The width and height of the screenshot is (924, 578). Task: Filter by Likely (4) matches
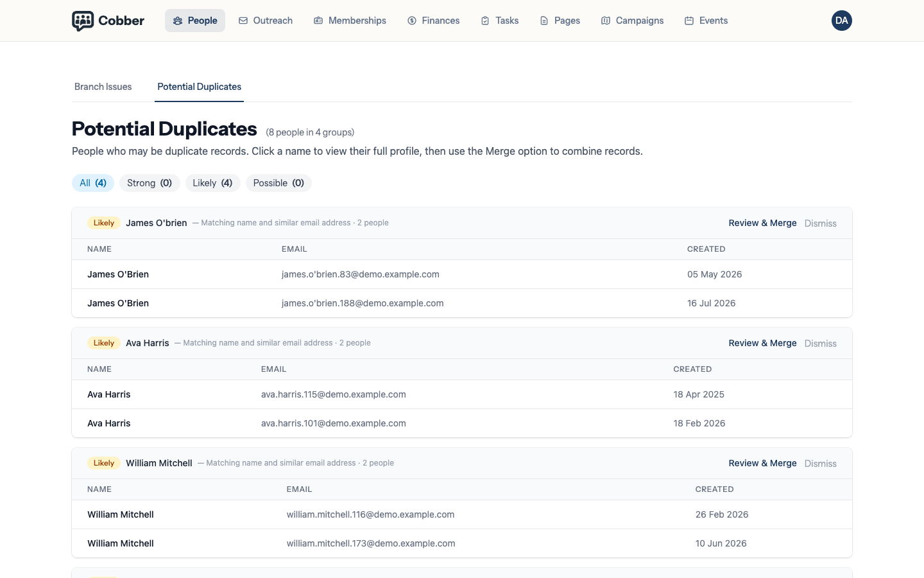[212, 183]
